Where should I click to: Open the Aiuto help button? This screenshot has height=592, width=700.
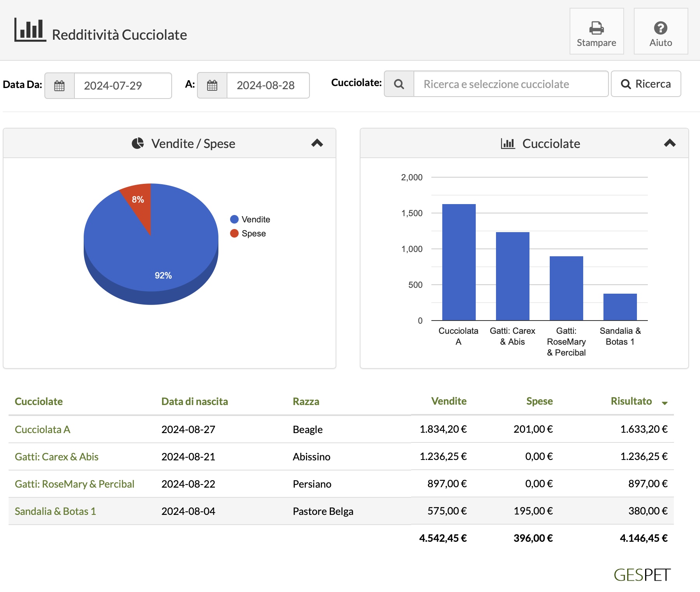661,31
